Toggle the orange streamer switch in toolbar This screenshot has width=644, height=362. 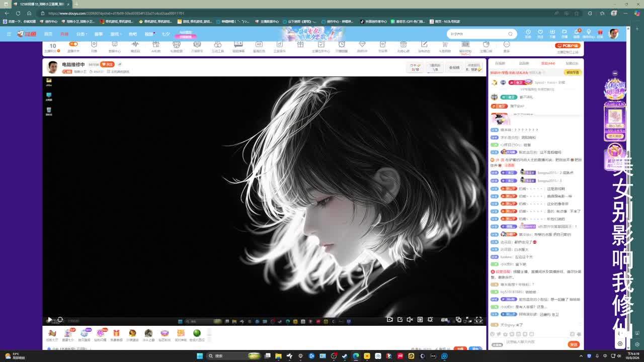[x=73, y=44]
